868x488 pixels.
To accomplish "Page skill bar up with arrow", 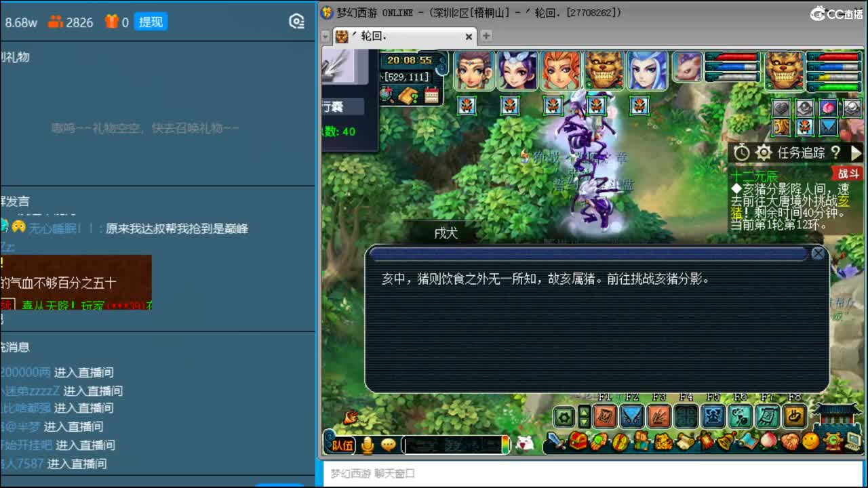I will click(x=584, y=411).
